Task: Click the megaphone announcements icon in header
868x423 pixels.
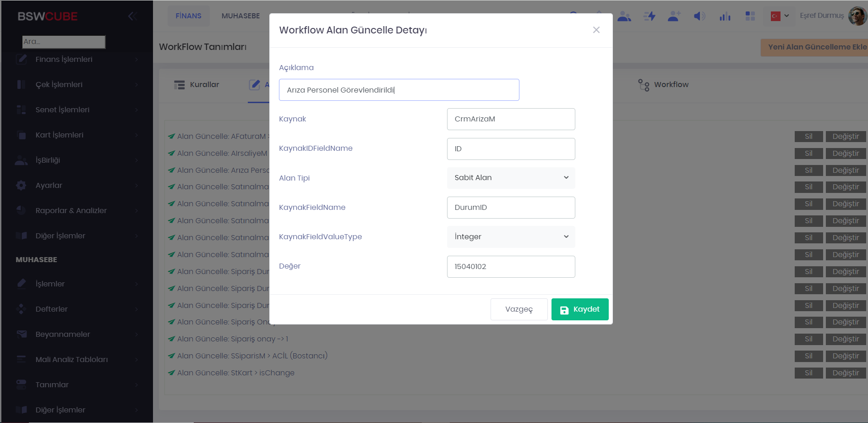Action: (699, 16)
